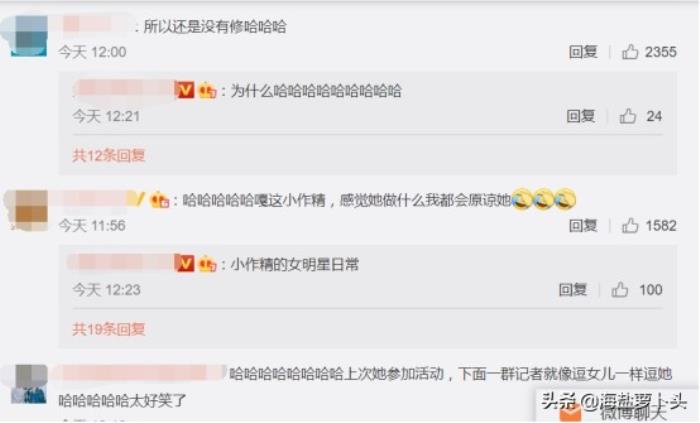The height and width of the screenshot is (423, 700).
Task: Like the reply with 100 likes
Action: click(x=620, y=290)
